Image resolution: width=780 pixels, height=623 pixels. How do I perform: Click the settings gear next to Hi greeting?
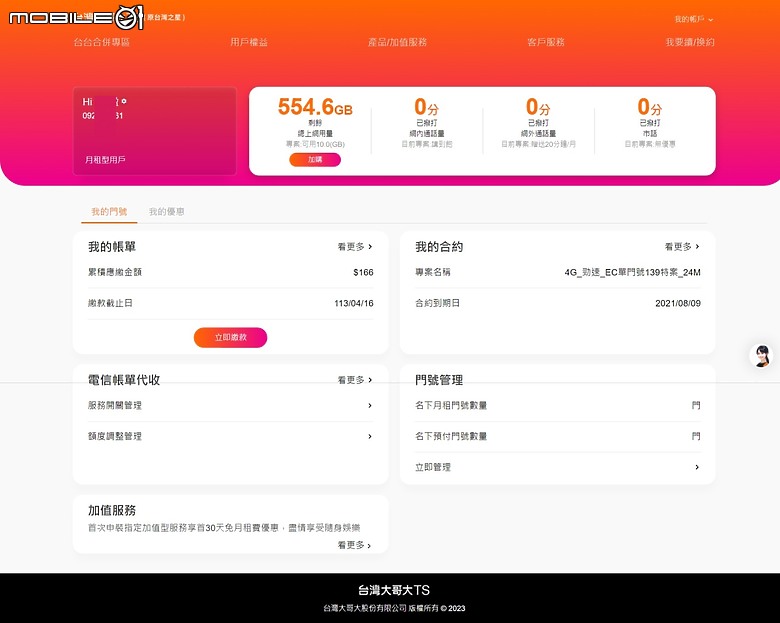pyautogui.click(x=124, y=102)
